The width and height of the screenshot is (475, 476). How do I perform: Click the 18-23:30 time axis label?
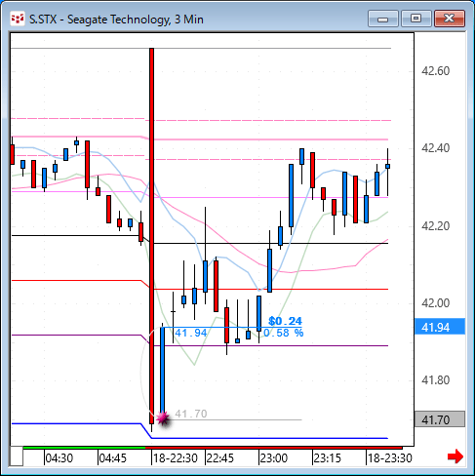tap(390, 458)
